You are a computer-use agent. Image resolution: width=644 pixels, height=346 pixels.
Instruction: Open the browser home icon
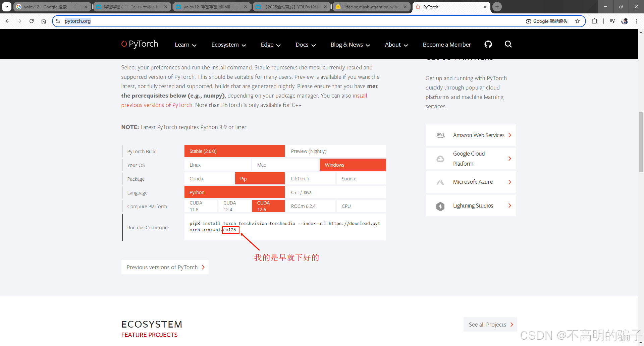44,21
